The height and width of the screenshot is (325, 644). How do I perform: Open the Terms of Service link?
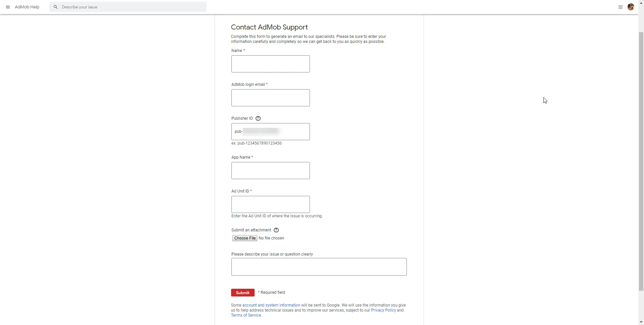(x=246, y=315)
